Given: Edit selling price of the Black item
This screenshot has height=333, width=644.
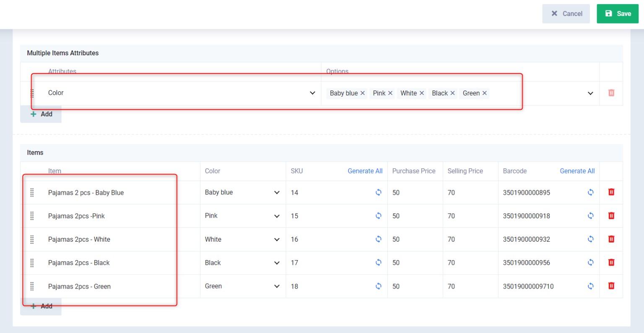Looking at the screenshot, I should (470, 263).
